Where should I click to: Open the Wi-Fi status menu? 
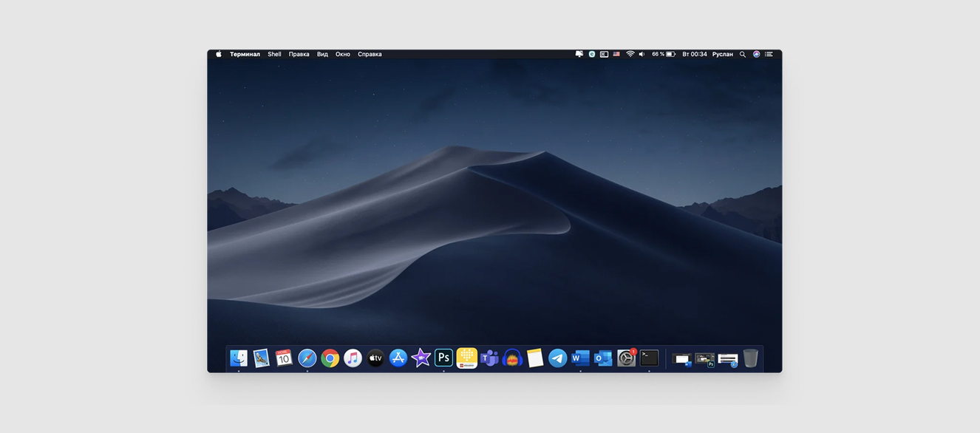630,54
